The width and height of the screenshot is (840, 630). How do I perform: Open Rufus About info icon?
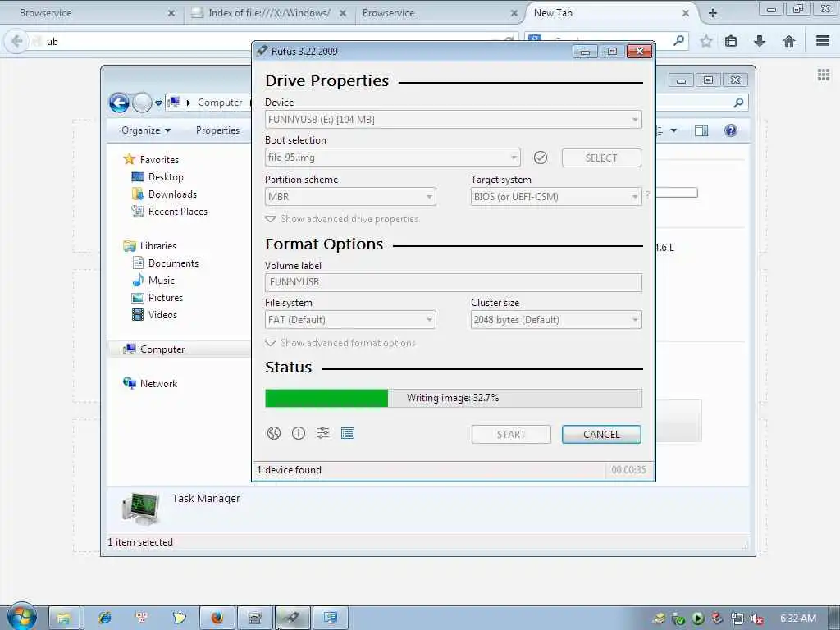[x=299, y=433]
